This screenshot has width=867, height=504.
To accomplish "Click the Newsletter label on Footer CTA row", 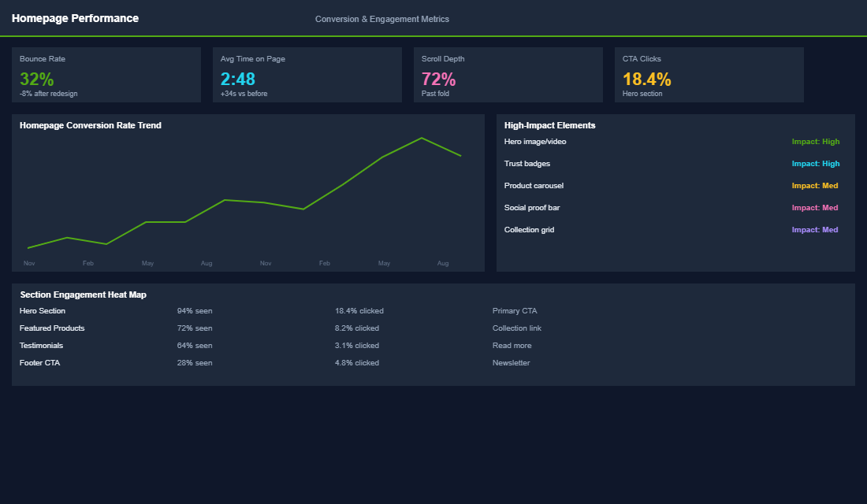I will click(x=511, y=362).
